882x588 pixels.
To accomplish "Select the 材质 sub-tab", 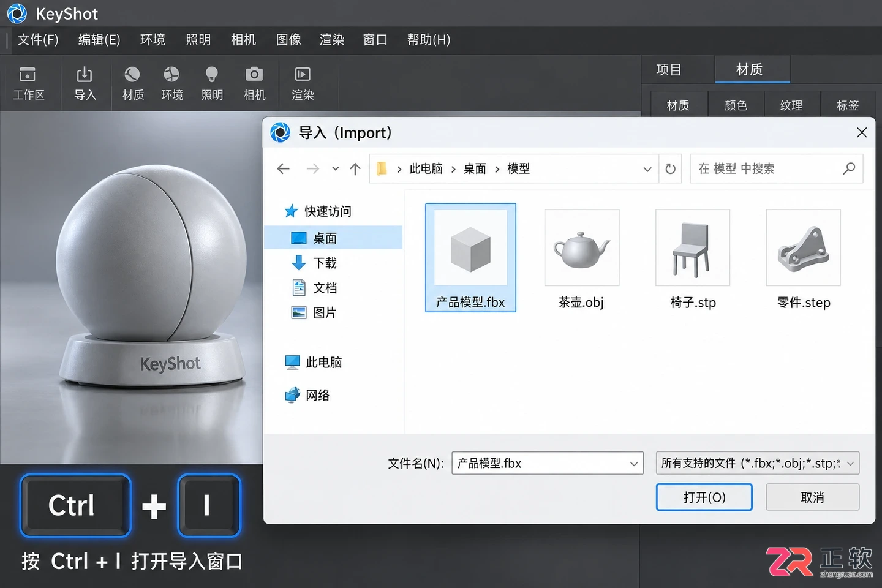I will click(x=678, y=105).
